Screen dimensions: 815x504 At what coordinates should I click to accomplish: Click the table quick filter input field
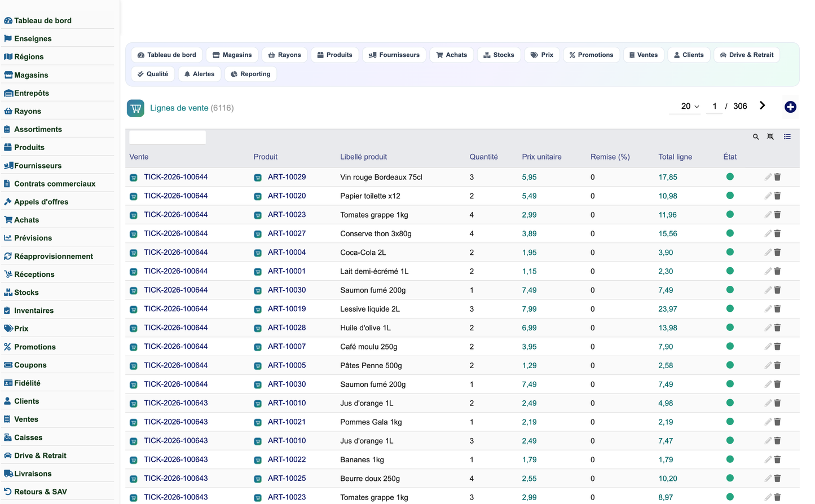click(x=168, y=138)
